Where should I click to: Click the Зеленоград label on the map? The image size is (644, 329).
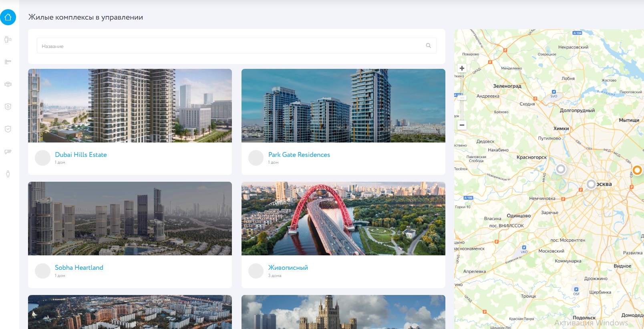coord(507,86)
